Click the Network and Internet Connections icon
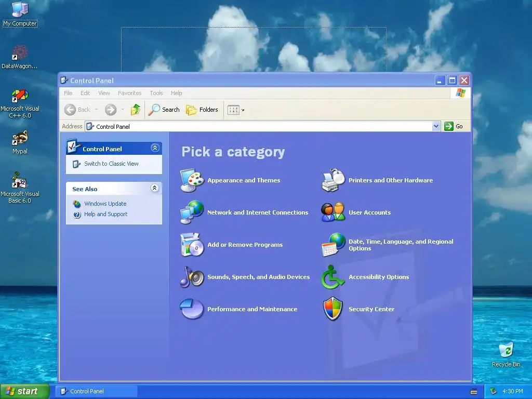The height and width of the screenshot is (399, 532). point(192,212)
